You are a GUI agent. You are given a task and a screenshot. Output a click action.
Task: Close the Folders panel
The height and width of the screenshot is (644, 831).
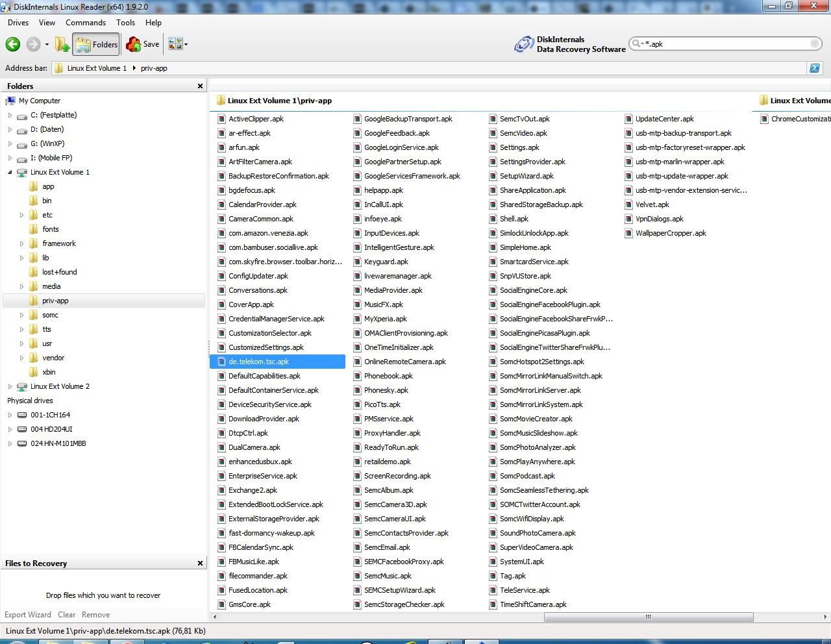200,86
